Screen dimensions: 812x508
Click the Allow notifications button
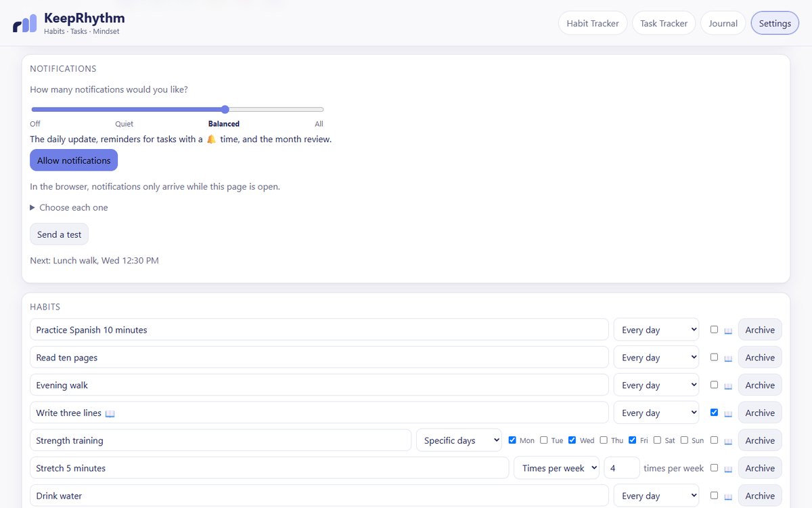(74, 161)
